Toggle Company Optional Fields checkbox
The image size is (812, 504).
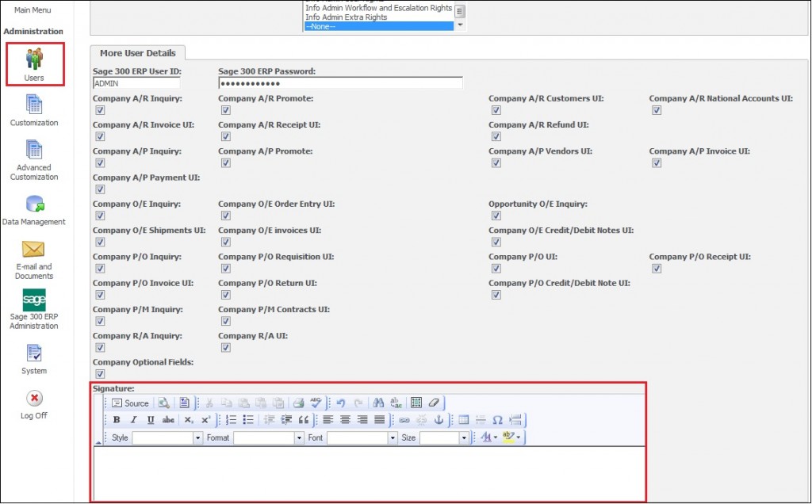[x=99, y=374]
